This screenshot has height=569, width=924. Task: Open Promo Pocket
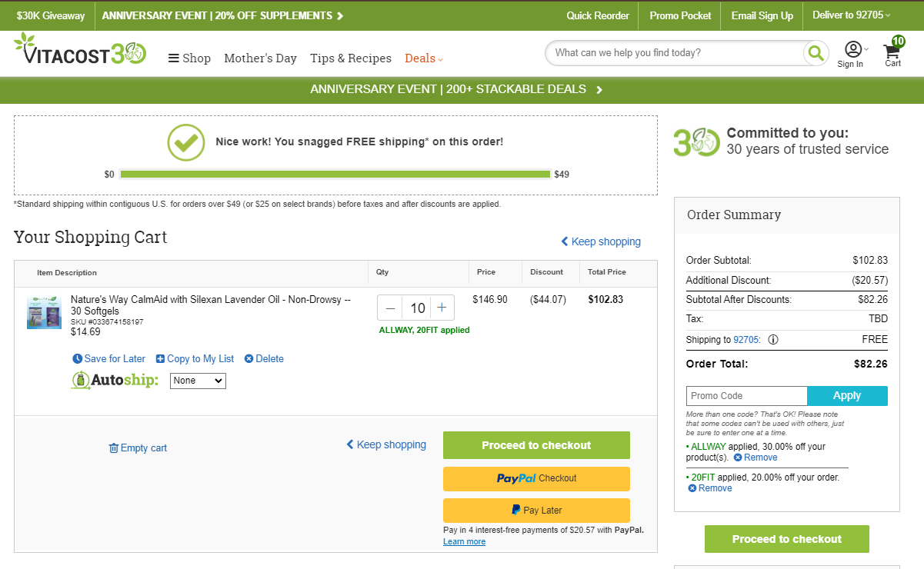tap(680, 15)
